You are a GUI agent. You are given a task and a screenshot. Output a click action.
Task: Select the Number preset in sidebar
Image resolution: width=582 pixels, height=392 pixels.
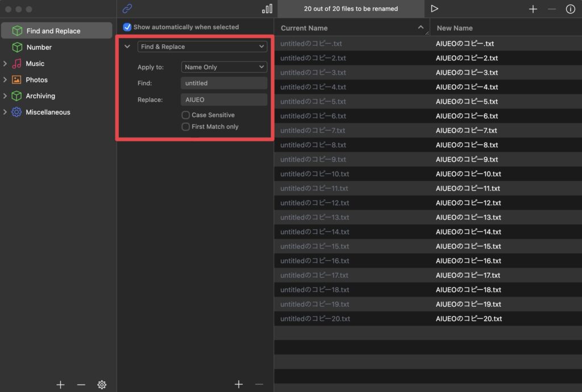click(x=39, y=47)
